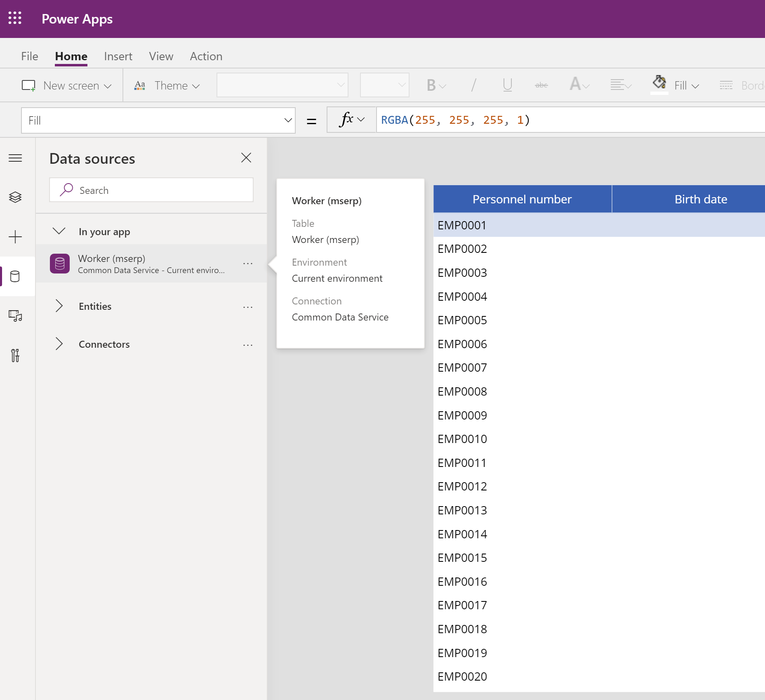The image size is (765, 700).
Task: Click the Power Apps title
Action: (x=77, y=19)
